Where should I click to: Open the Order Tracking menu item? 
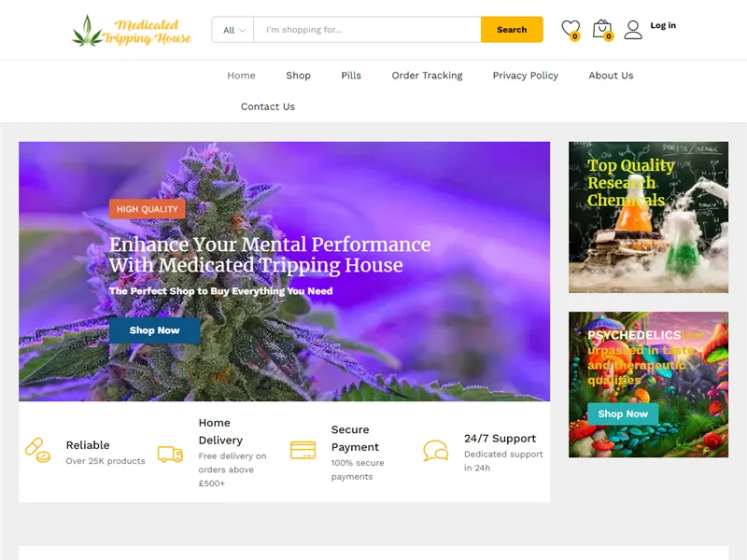427,76
